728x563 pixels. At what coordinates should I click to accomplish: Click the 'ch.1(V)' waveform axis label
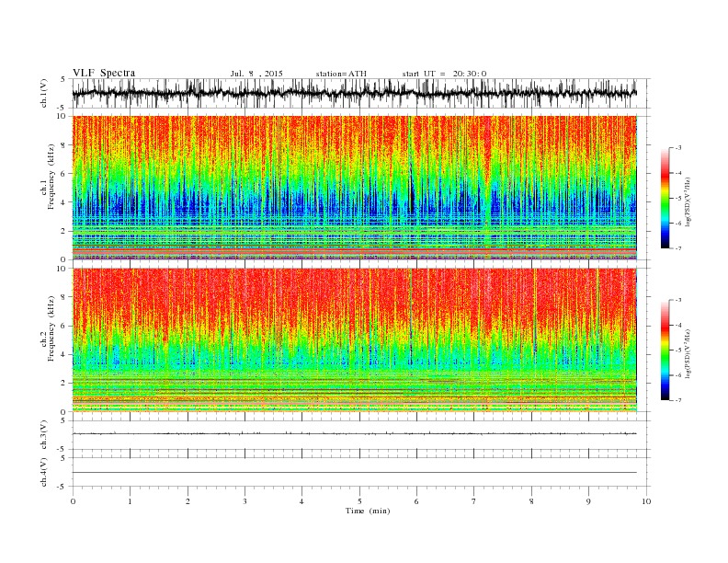click(44, 93)
